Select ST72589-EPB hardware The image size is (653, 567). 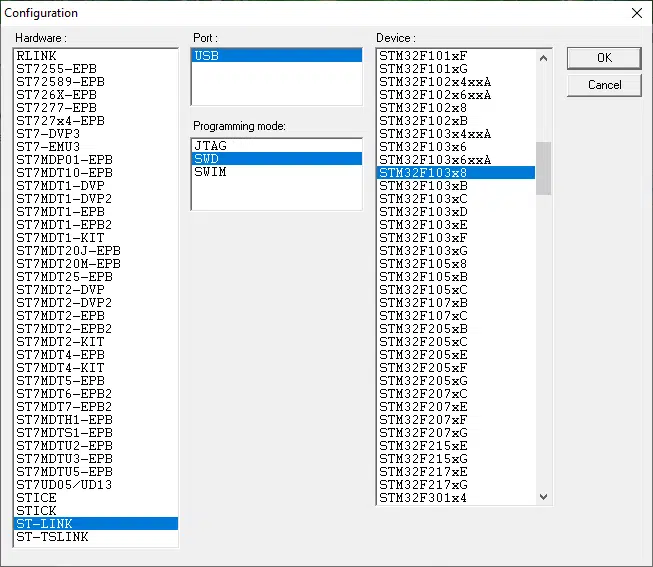coord(96,82)
